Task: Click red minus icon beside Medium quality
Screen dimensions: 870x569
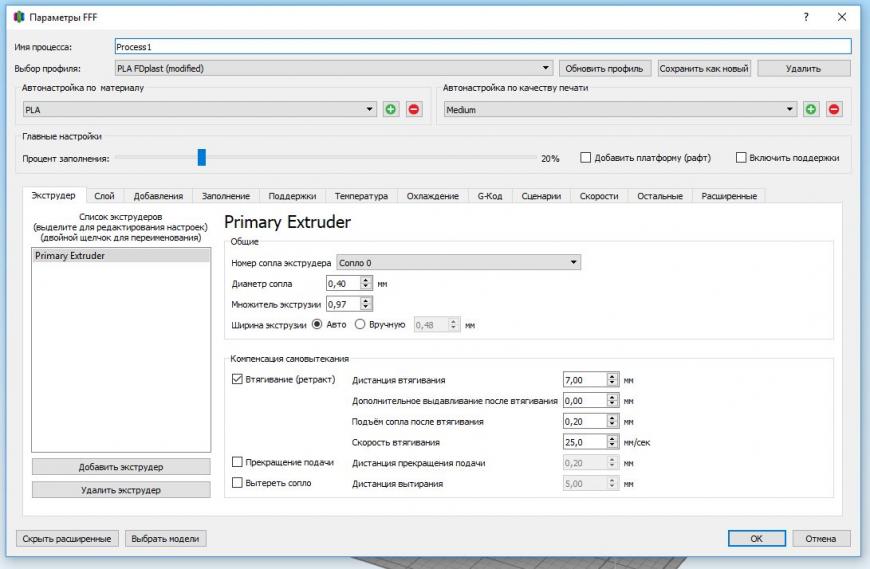Action: 834,109
